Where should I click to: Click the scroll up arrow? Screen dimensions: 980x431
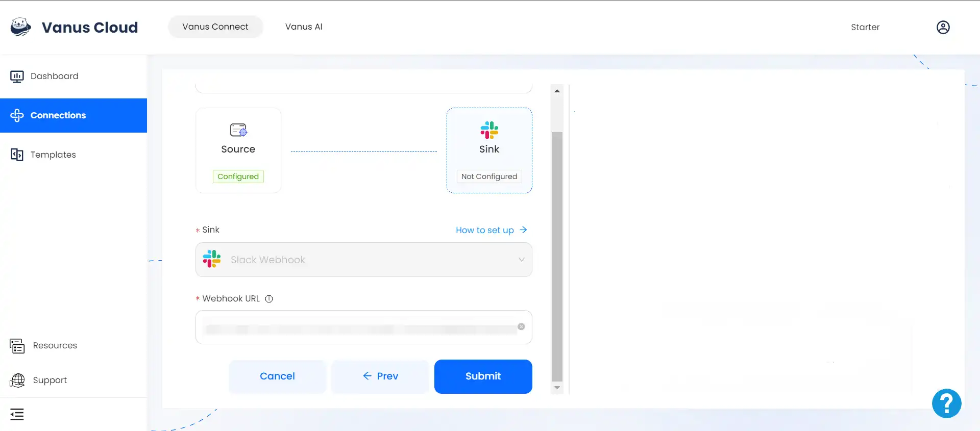[x=557, y=91]
